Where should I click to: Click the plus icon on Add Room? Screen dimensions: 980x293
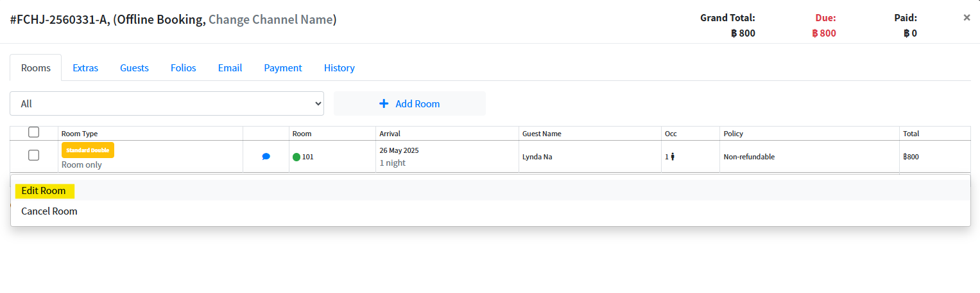pyautogui.click(x=384, y=103)
